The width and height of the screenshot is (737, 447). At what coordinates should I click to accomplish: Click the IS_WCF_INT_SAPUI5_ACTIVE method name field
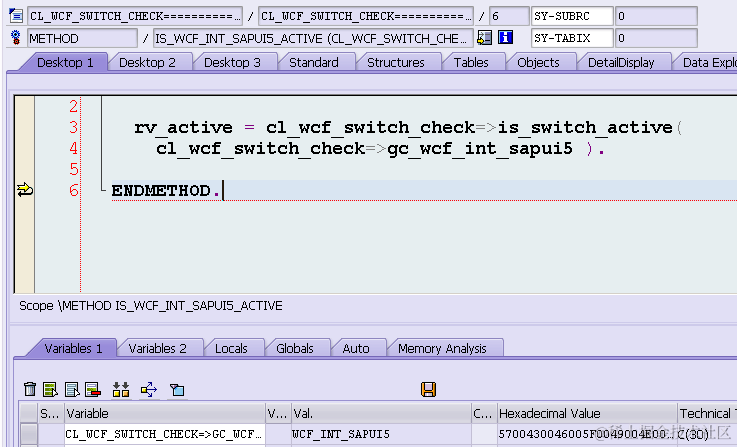(313, 38)
